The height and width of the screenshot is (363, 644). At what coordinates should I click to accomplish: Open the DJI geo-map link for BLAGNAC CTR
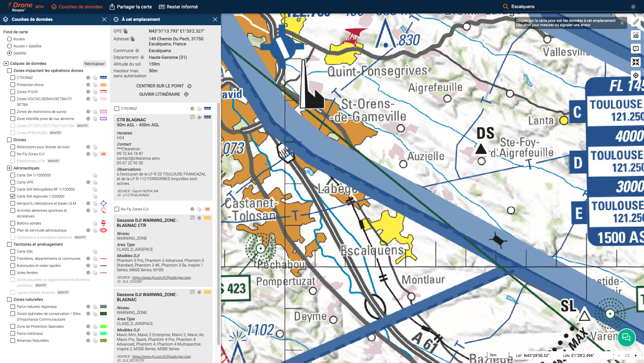[162, 278]
